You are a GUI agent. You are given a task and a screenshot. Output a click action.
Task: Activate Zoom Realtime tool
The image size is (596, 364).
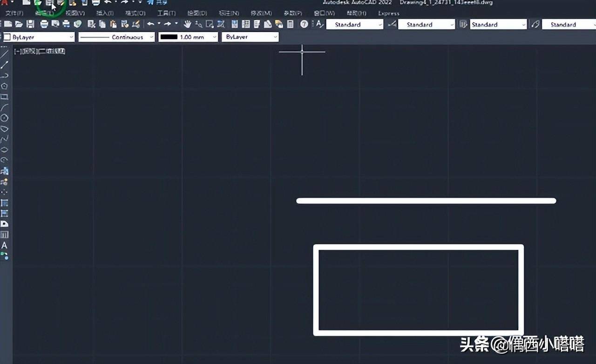point(198,24)
